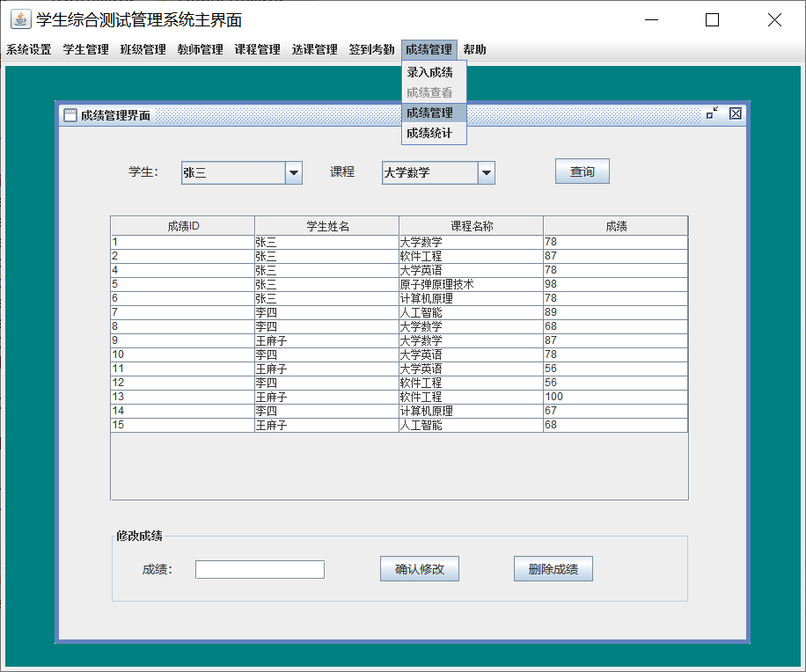The height and width of the screenshot is (672, 806).
Task: Open the 选课管理 menu
Action: [314, 49]
